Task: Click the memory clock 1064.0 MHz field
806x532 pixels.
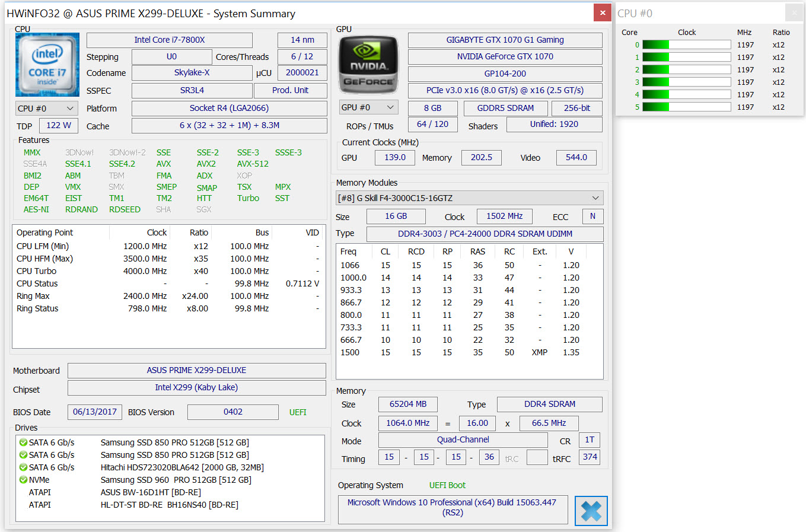Action: pyautogui.click(x=408, y=423)
